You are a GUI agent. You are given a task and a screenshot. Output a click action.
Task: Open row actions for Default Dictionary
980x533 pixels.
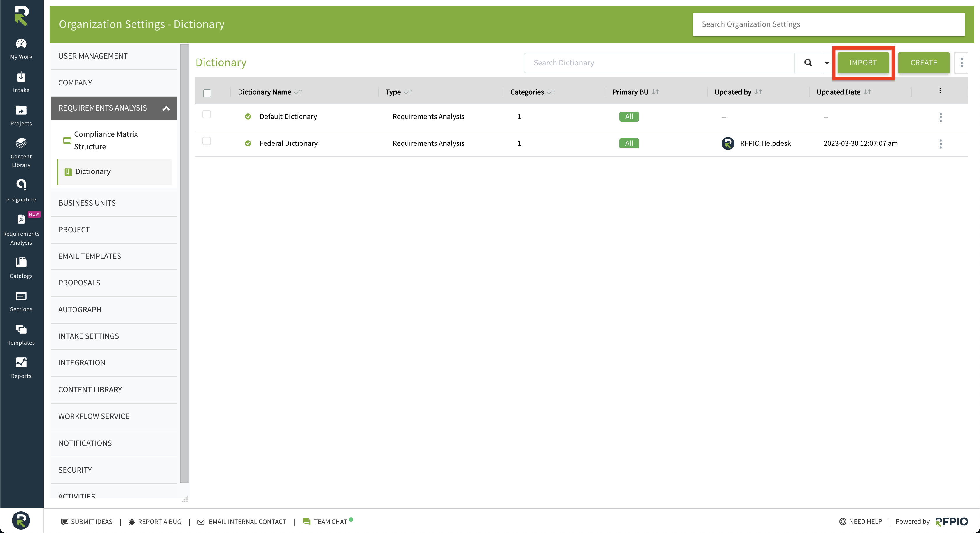coord(941,117)
